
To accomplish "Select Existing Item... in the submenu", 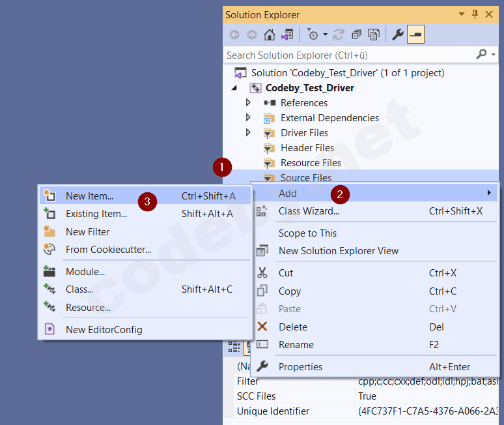I will pos(96,214).
